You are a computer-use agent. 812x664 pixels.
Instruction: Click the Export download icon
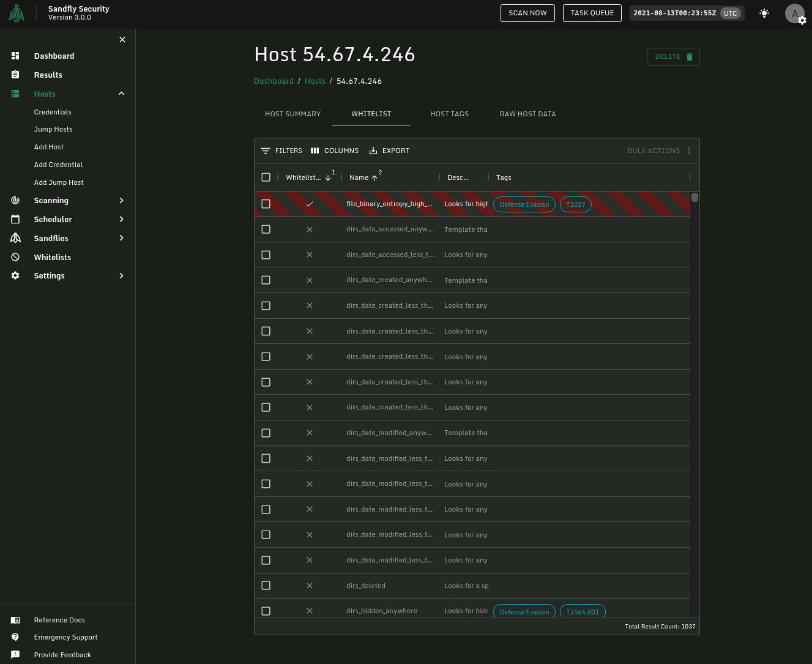[x=373, y=151]
